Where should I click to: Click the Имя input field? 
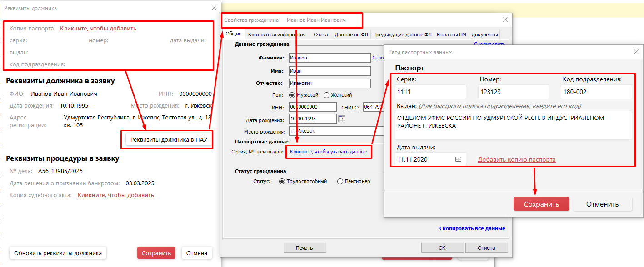click(329, 71)
